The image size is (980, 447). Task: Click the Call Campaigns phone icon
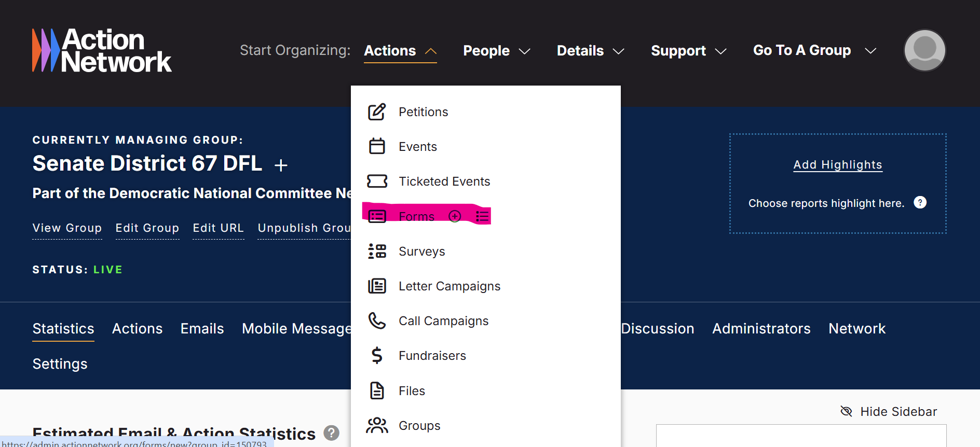point(377,321)
